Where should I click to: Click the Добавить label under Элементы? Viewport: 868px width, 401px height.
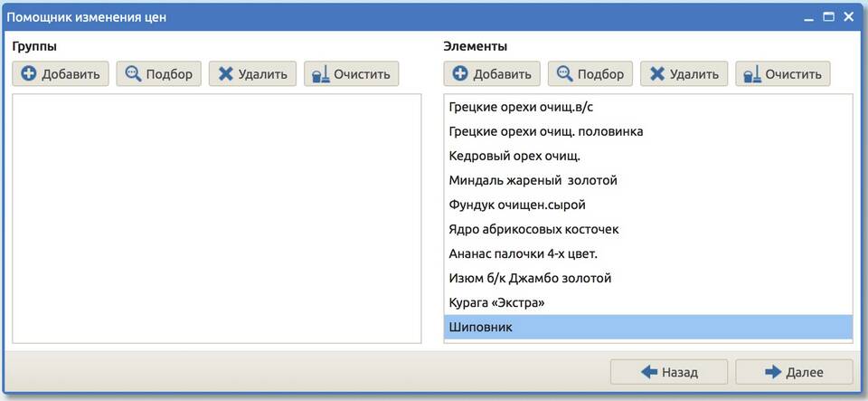503,74
